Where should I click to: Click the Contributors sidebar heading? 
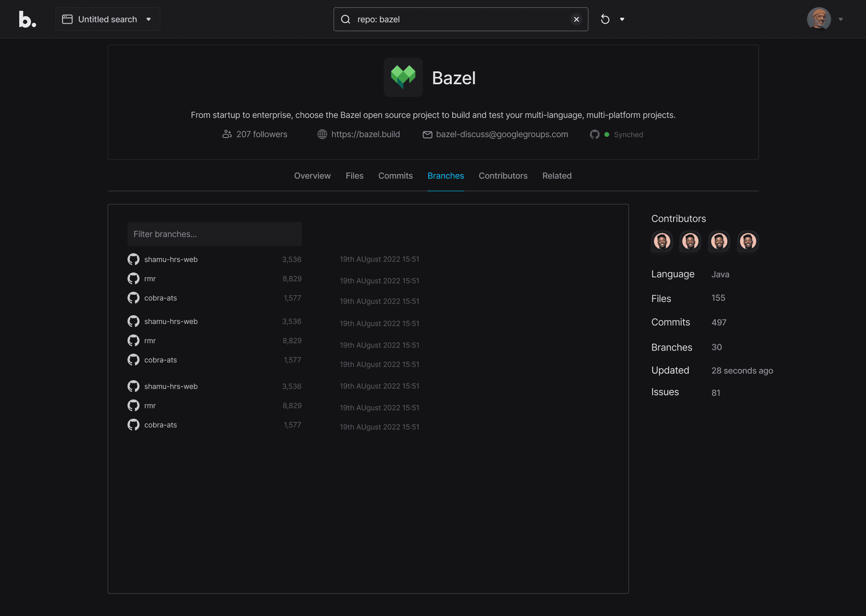tap(678, 219)
